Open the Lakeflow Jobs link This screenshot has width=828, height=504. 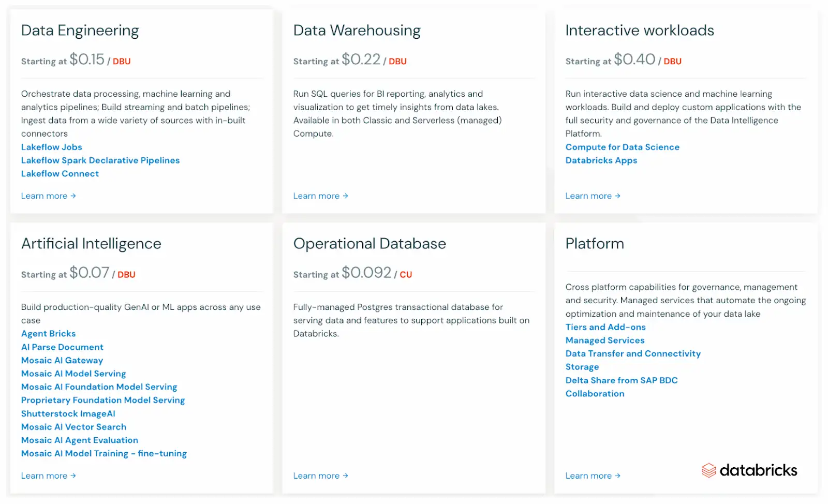coord(51,147)
